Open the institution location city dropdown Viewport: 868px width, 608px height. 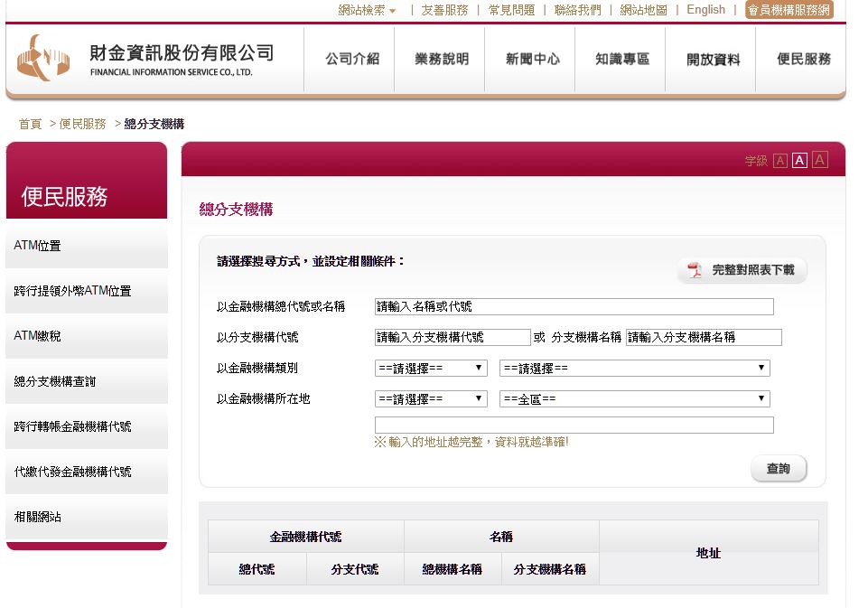coord(430,398)
